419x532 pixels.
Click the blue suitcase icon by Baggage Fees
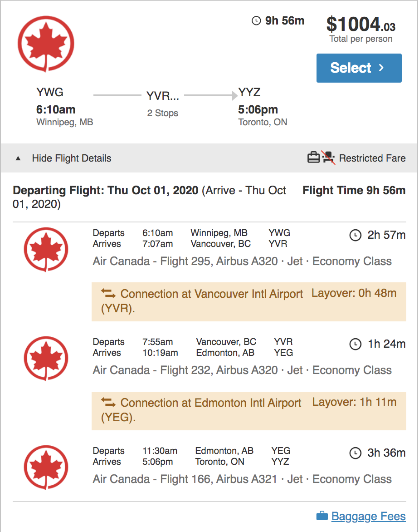pyautogui.click(x=322, y=516)
